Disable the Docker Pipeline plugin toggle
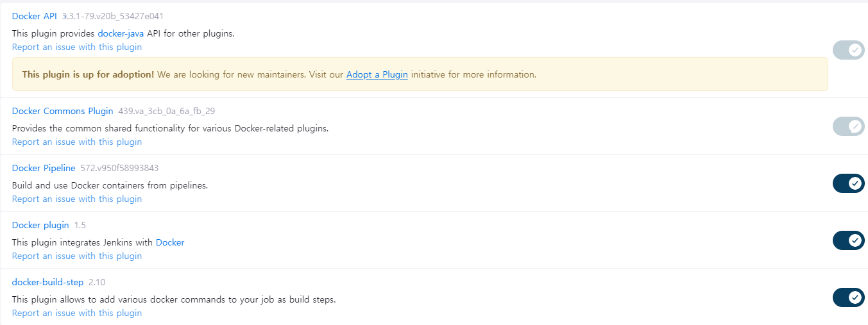Viewport: 868px width, 325px height. point(848,183)
